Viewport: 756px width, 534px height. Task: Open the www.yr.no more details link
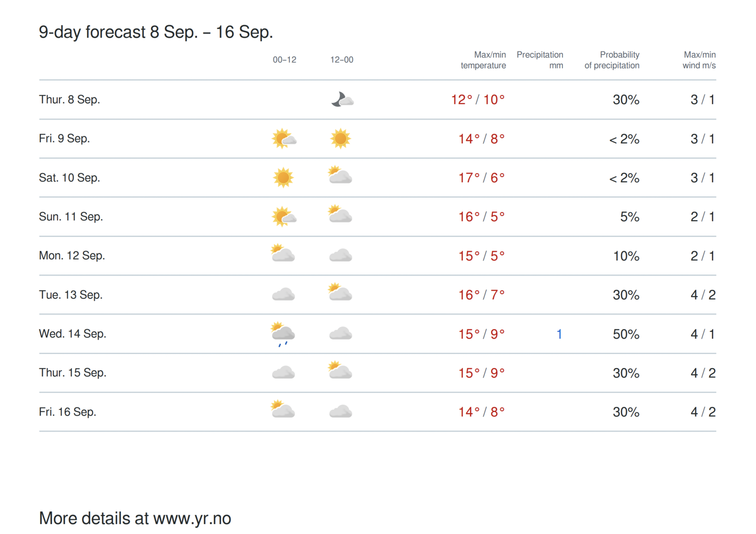click(x=192, y=518)
